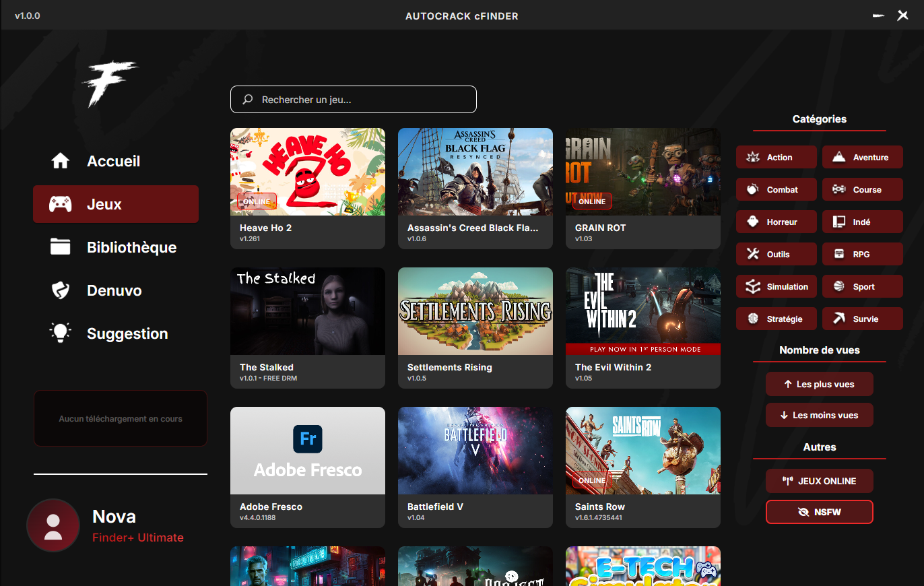Filter games by Aventure category
924x586 pixels.
click(863, 157)
